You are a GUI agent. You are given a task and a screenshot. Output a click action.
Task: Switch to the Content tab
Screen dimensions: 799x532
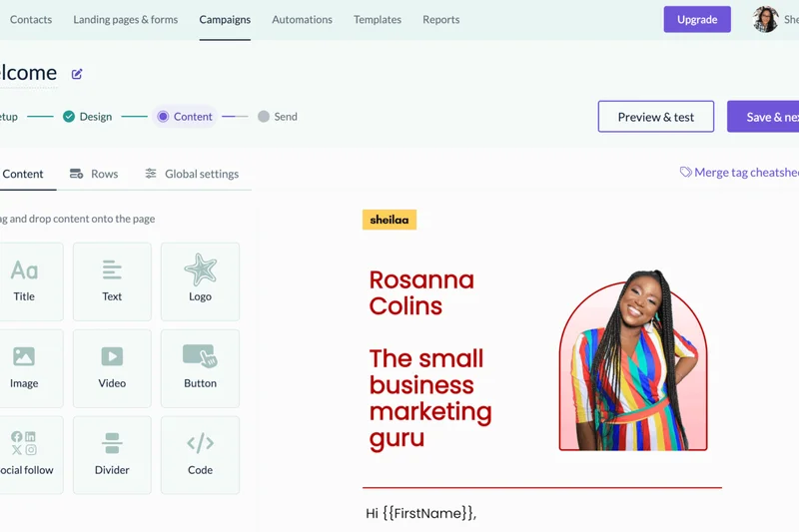23,174
